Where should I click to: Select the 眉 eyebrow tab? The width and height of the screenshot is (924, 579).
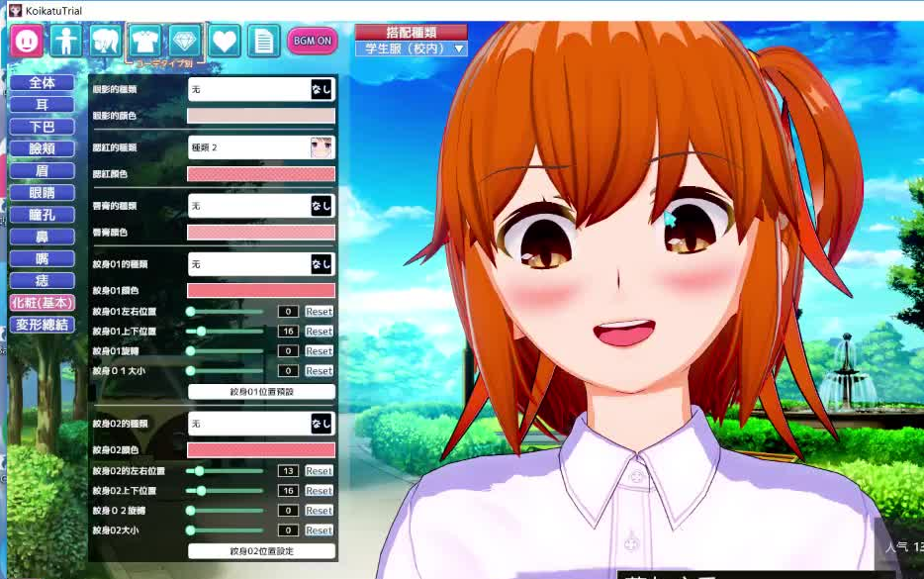click(42, 171)
